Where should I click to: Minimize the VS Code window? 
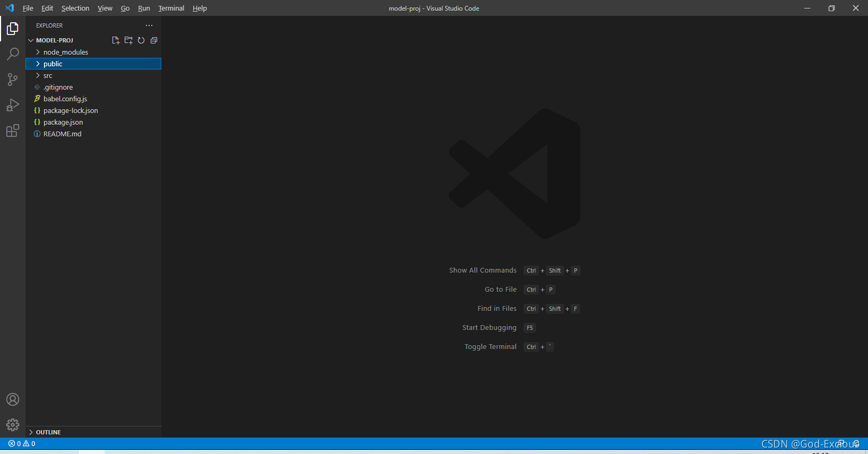click(807, 8)
